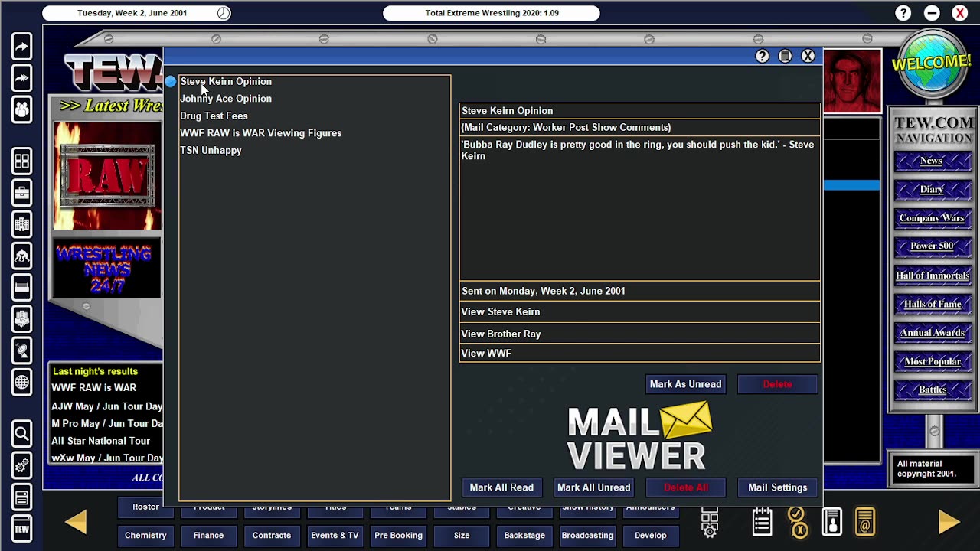The height and width of the screenshot is (551, 980).
Task: Open News in TEW.COM navigation
Action: (x=932, y=161)
